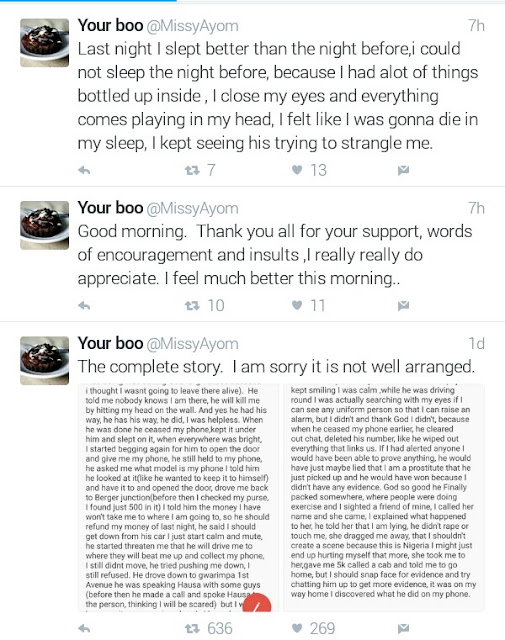
Task: Reply to the 'Last night I slept' tweet
Action: click(x=84, y=170)
